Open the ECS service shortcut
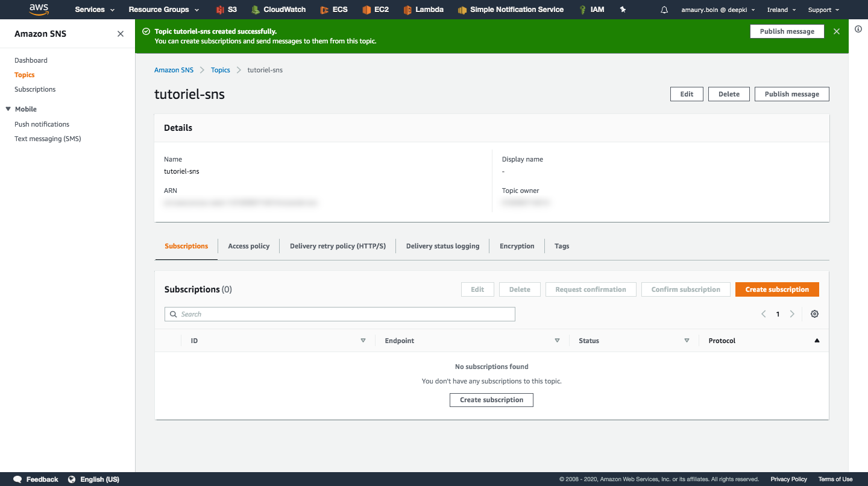Screen dimensions: 868x486 coord(334,10)
